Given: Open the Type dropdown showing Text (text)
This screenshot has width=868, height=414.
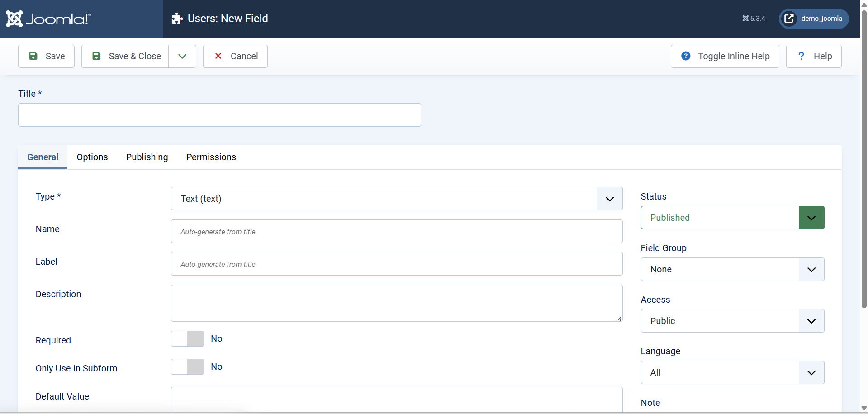Looking at the screenshot, I should (396, 199).
